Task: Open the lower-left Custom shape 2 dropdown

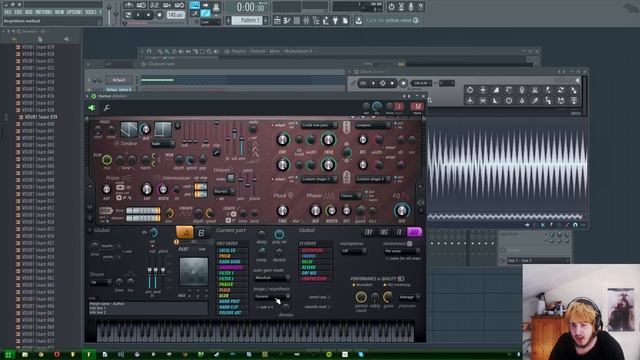Action: click(320, 179)
